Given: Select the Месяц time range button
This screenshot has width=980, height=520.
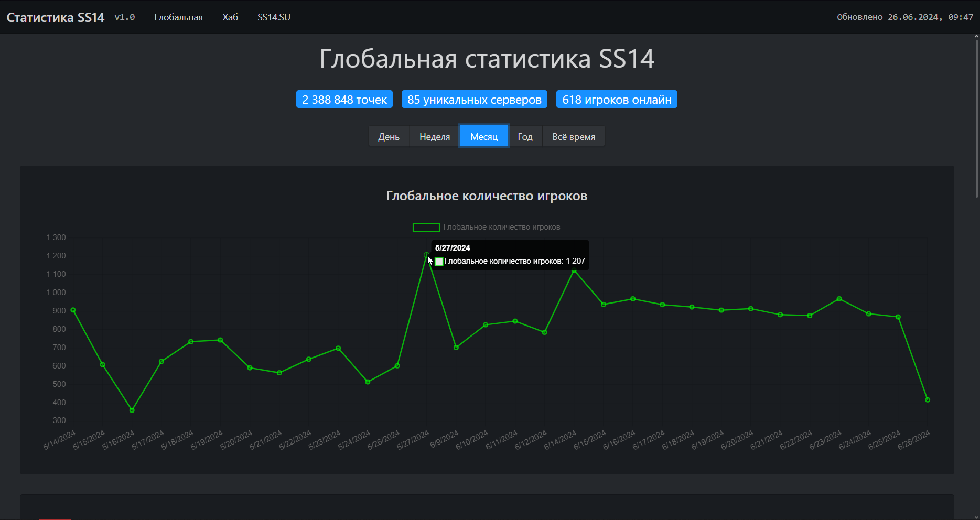Looking at the screenshot, I should point(483,137).
